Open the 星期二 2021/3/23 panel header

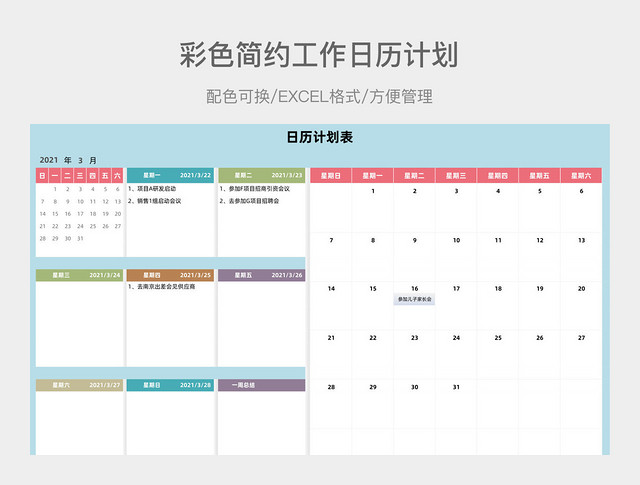coord(262,175)
